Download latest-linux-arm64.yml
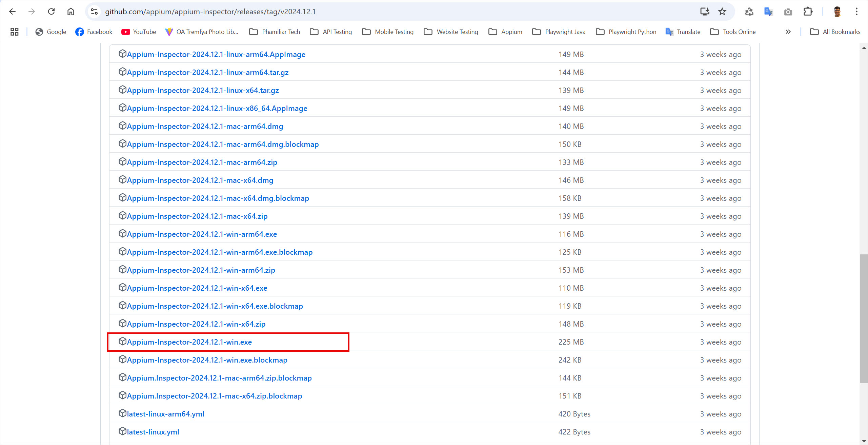The image size is (868, 445). (x=165, y=414)
